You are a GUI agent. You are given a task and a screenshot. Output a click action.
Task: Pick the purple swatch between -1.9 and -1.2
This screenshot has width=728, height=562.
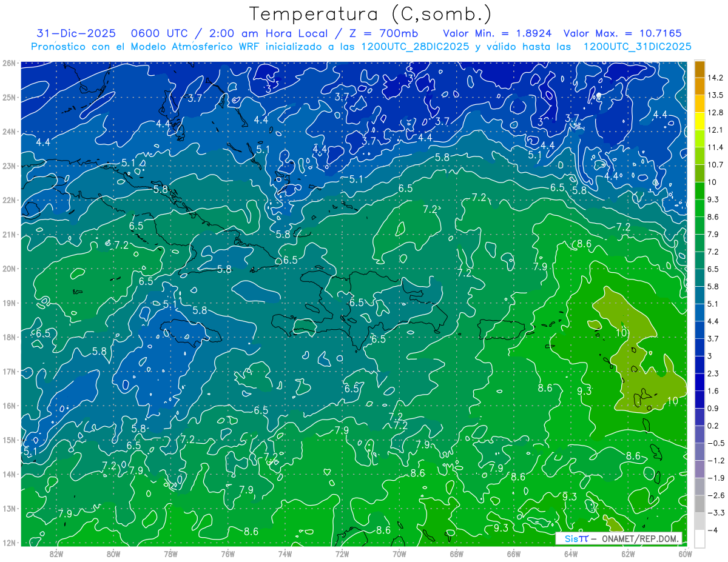pos(699,469)
